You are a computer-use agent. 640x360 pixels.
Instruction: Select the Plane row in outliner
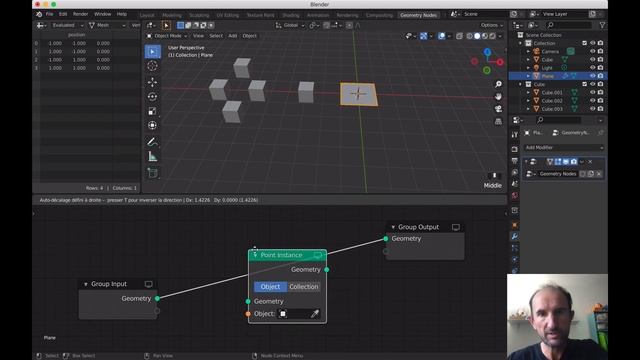[558, 76]
